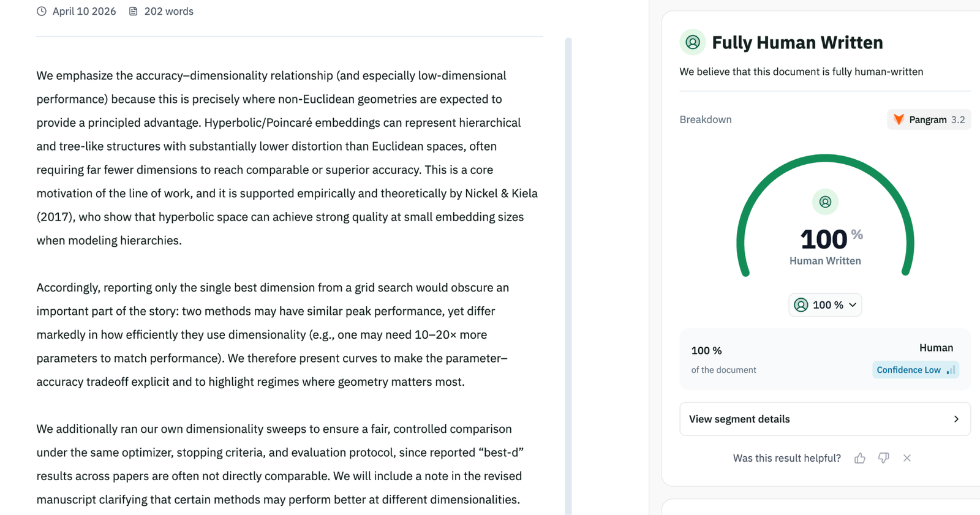Click the avatar badge beside Fully Human Written

(692, 42)
